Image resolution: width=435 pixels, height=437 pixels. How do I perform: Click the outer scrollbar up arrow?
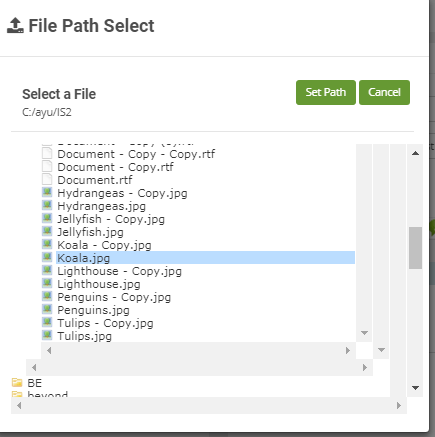coord(415,153)
